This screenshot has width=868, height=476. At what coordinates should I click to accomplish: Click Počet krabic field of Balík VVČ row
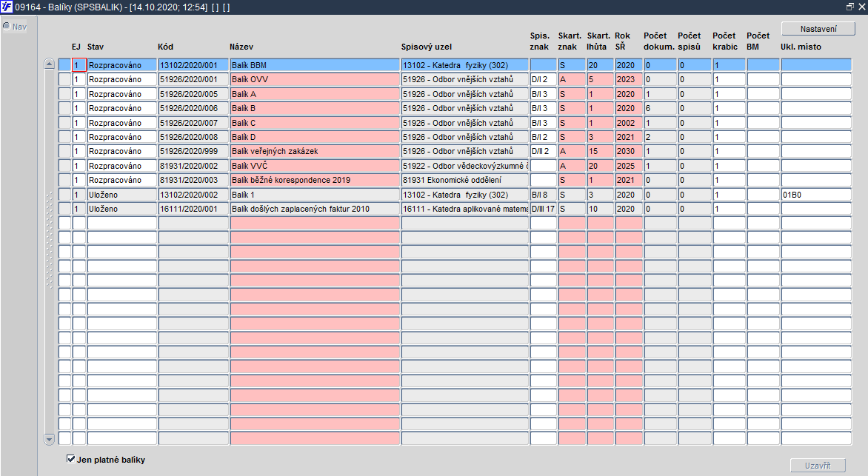pyautogui.click(x=729, y=166)
